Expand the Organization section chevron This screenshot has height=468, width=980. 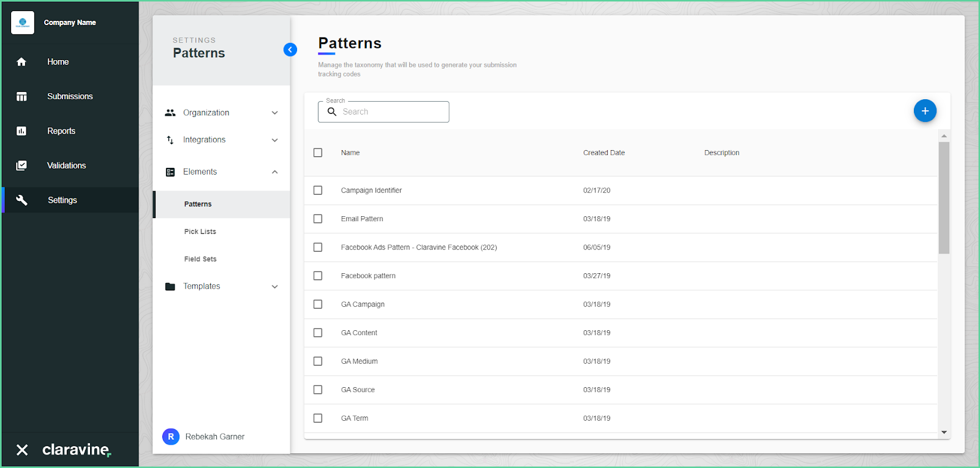coord(275,113)
